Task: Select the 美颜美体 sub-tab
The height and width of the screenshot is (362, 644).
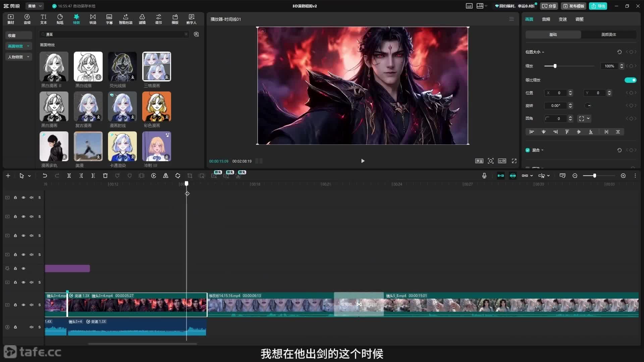Action: click(608, 35)
